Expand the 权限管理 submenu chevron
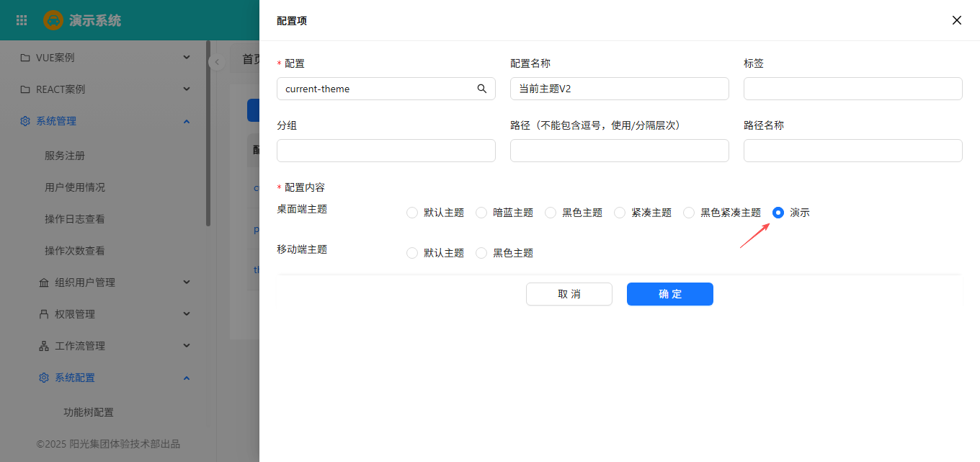 pos(187,314)
